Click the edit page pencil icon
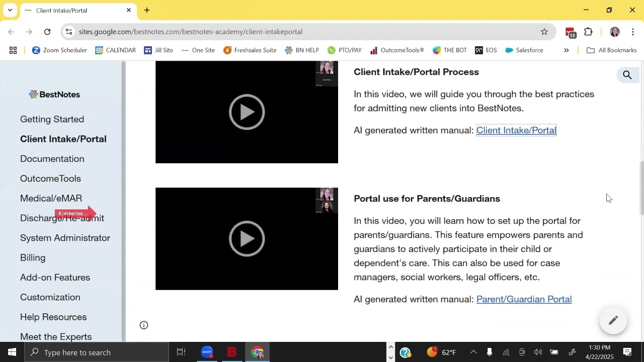Image resolution: width=644 pixels, height=362 pixels. tap(613, 320)
